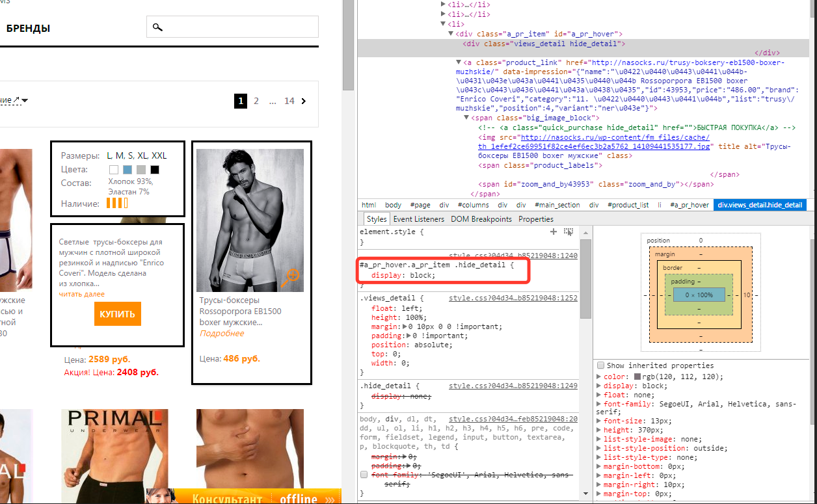The image size is (817, 504).
Task: Click the 0 × 100% content box in the box model
Action: click(699, 295)
